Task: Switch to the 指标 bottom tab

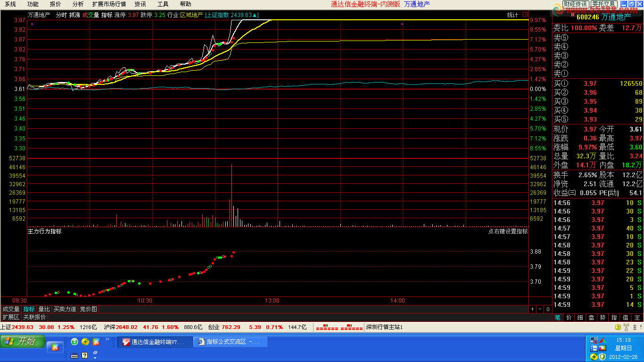Action: click(x=29, y=309)
